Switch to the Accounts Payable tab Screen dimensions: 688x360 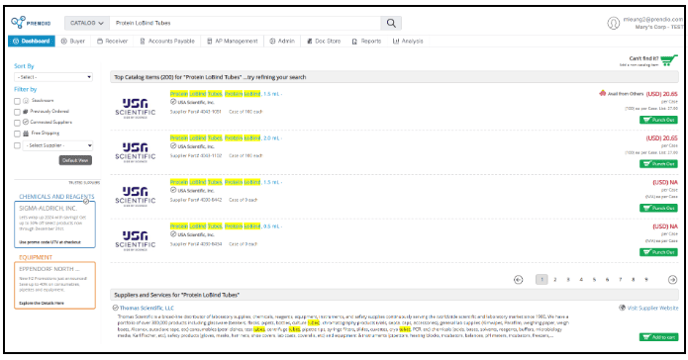point(167,41)
